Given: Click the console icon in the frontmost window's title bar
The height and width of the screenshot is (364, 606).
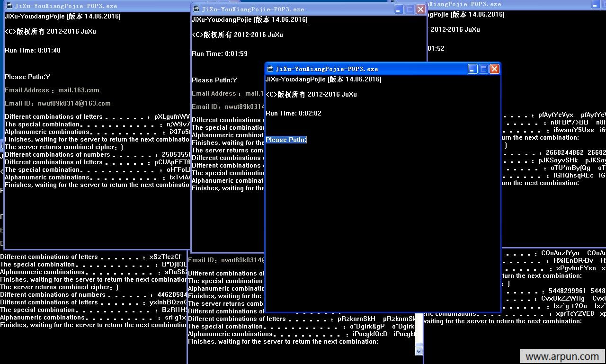Looking at the screenshot, I should tap(270, 69).
